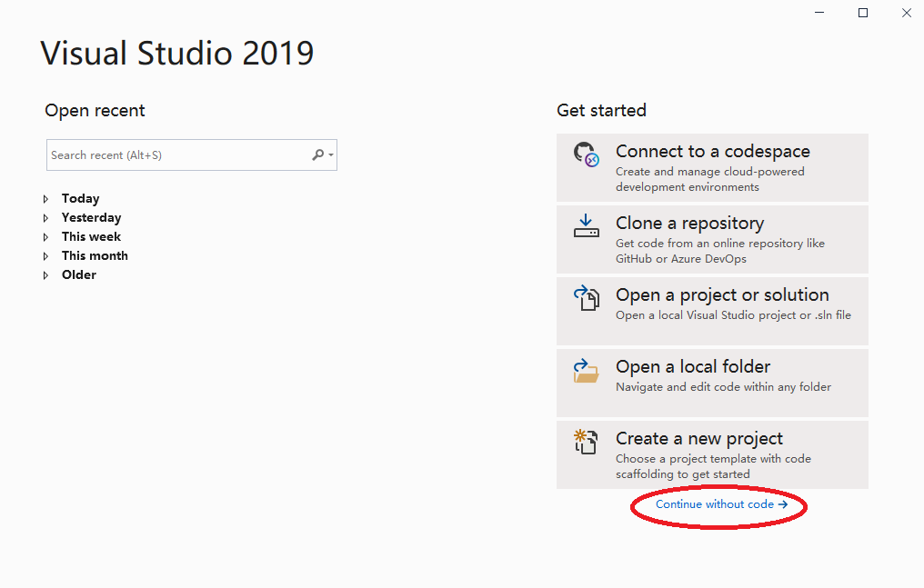Expand the This month group
The image size is (924, 588).
pyautogui.click(x=46, y=256)
